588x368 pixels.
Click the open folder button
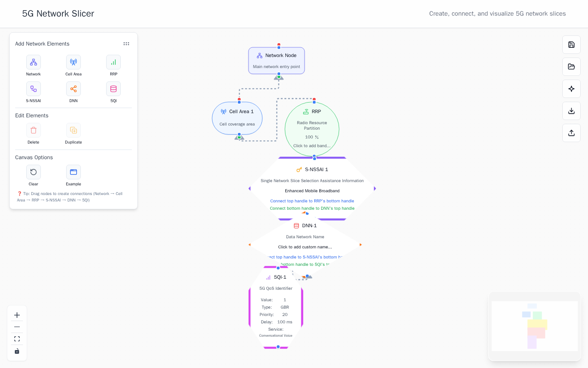click(571, 67)
